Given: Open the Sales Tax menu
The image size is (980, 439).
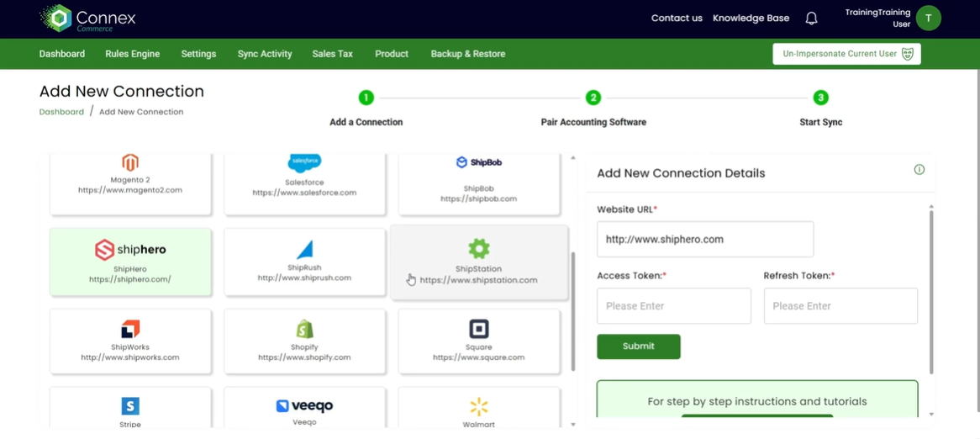Looking at the screenshot, I should pyautogui.click(x=333, y=54).
